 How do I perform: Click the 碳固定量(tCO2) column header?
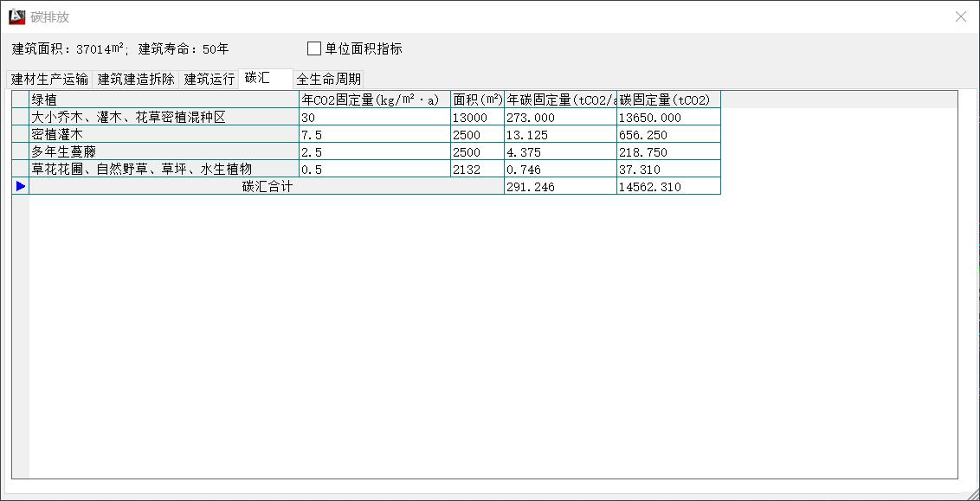pyautogui.click(x=667, y=100)
